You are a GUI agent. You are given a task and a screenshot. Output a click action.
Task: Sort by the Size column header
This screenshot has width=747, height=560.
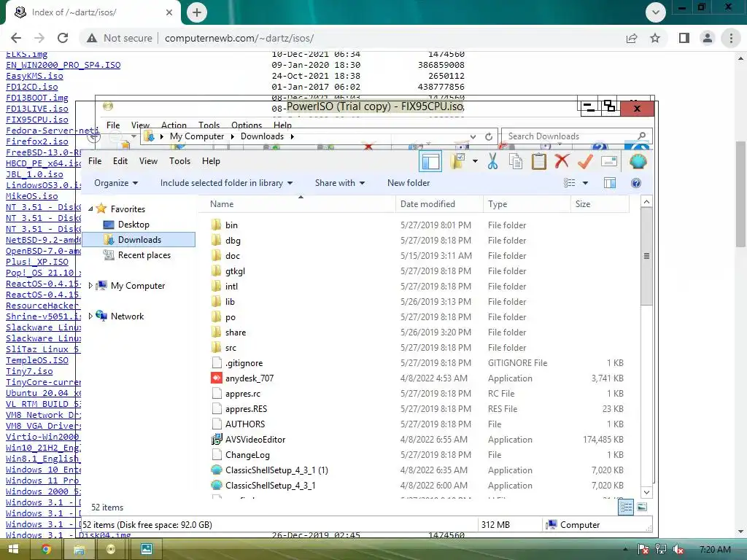click(600, 204)
